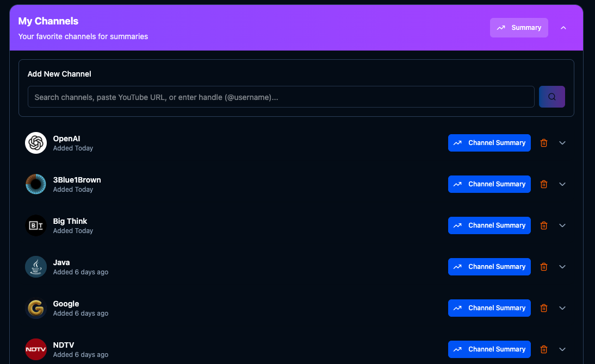595x364 pixels.
Task: Remove the Java channel with trash icon
Action: click(x=544, y=267)
